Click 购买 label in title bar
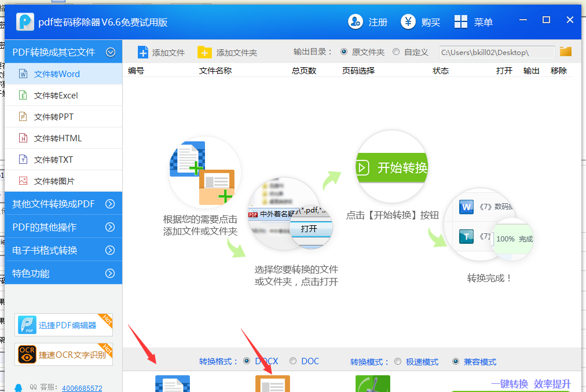 [x=431, y=23]
